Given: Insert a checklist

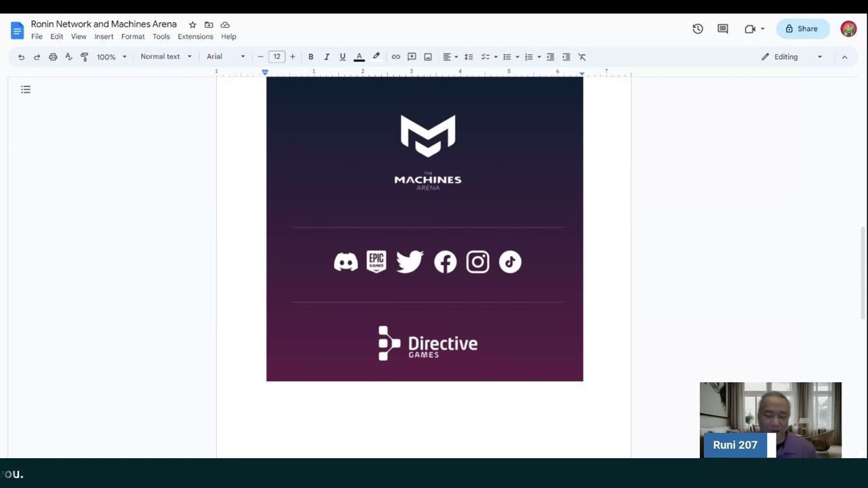Looking at the screenshot, I should [x=486, y=57].
